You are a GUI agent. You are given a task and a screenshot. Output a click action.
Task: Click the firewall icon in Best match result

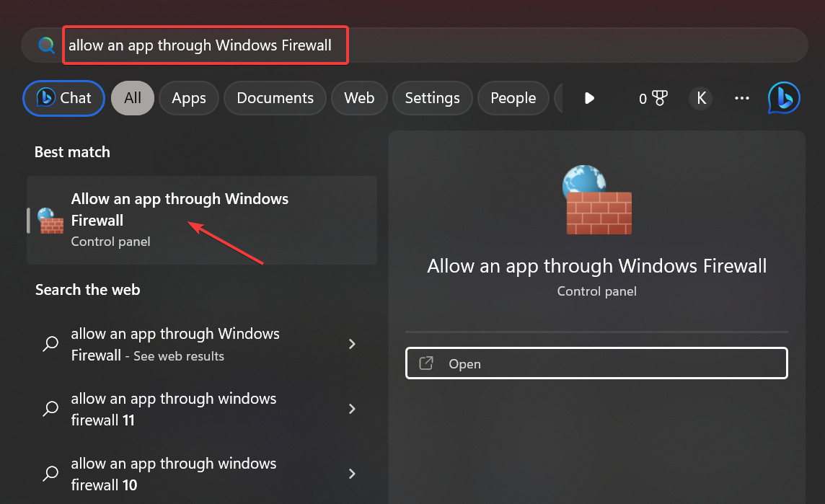click(50, 221)
